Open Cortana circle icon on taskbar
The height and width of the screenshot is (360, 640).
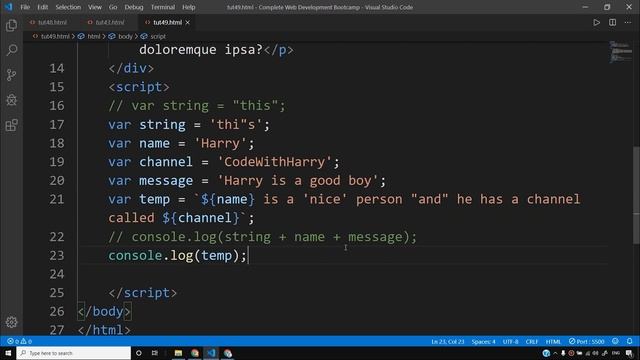point(138,353)
